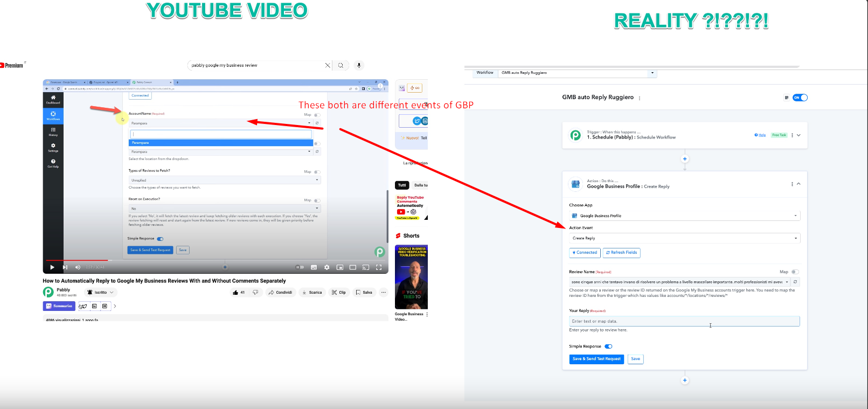Open the Iscritto subscription dropdown
The height and width of the screenshot is (409, 868).
click(x=100, y=293)
